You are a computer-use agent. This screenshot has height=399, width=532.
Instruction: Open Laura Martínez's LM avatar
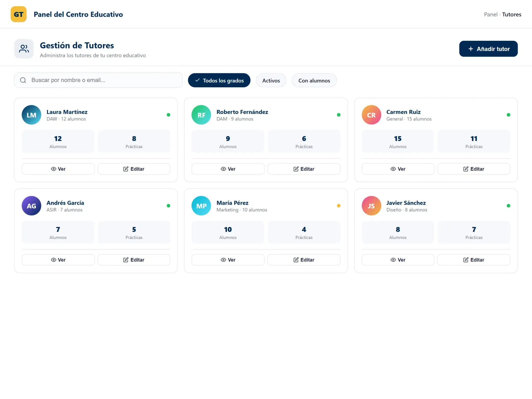click(31, 115)
